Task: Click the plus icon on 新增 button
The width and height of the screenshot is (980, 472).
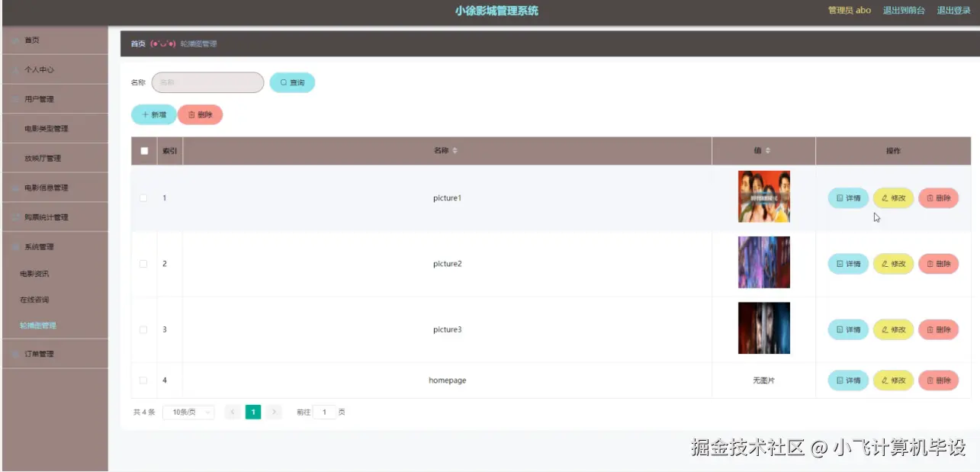Action: coord(145,114)
